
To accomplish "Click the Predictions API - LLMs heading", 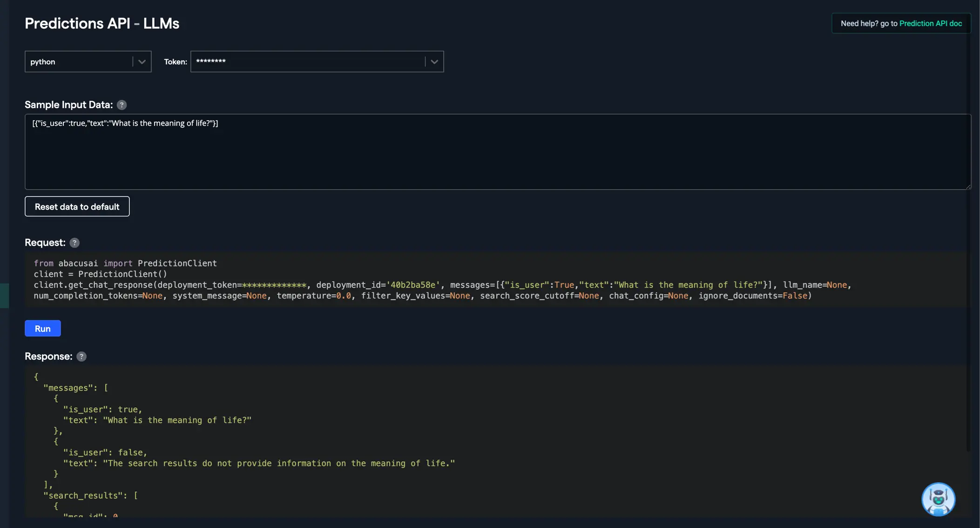I will (x=102, y=23).
